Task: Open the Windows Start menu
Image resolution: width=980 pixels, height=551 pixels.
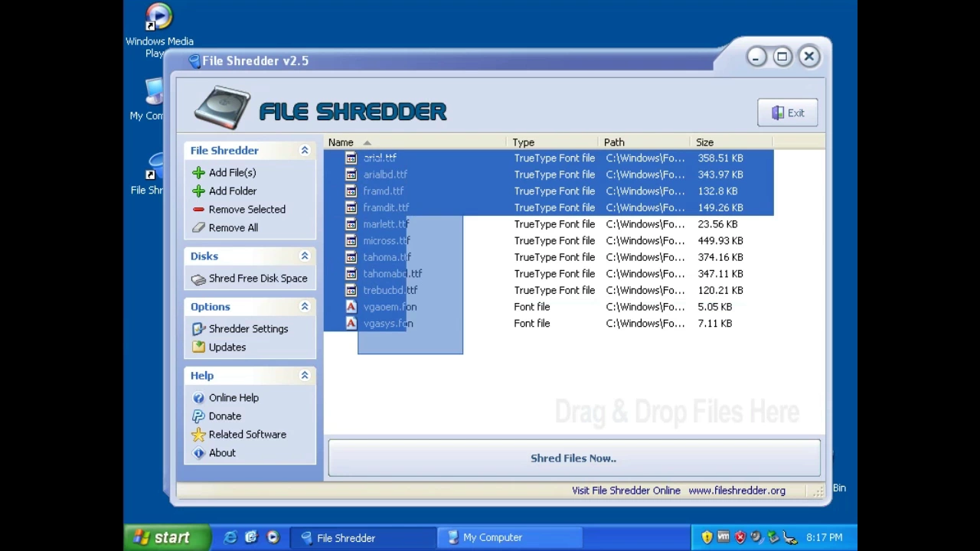Action: point(167,537)
